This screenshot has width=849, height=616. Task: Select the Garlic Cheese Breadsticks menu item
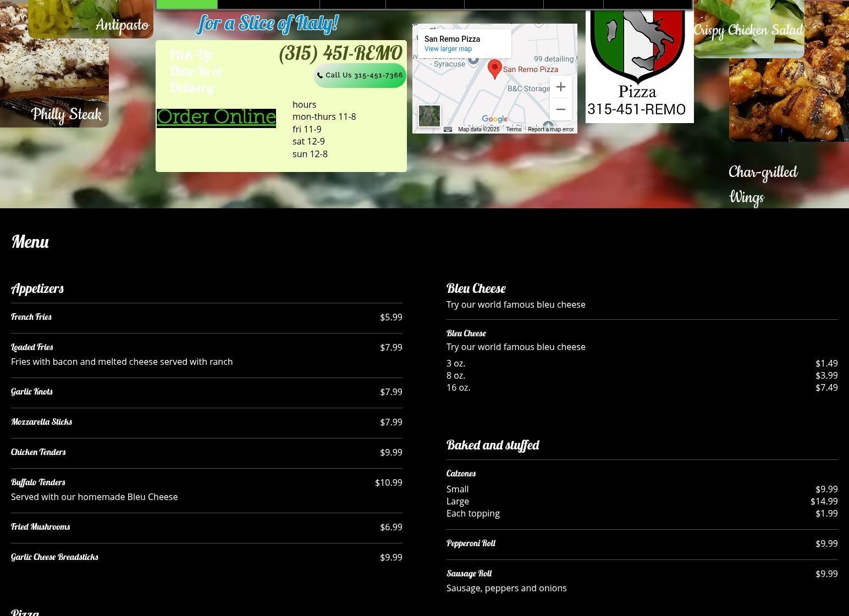click(54, 557)
